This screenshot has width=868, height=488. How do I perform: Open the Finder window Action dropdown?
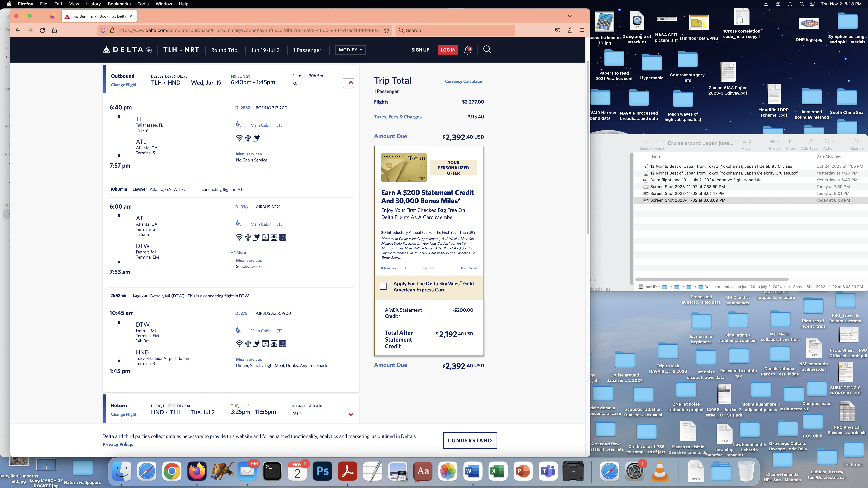pyautogui.click(x=829, y=141)
